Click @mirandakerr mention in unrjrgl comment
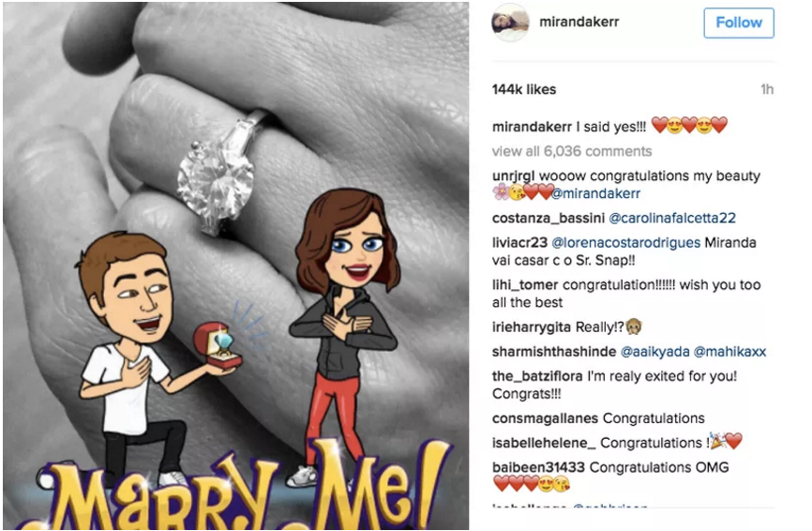Screen dimensions: 812x531 [595, 194]
